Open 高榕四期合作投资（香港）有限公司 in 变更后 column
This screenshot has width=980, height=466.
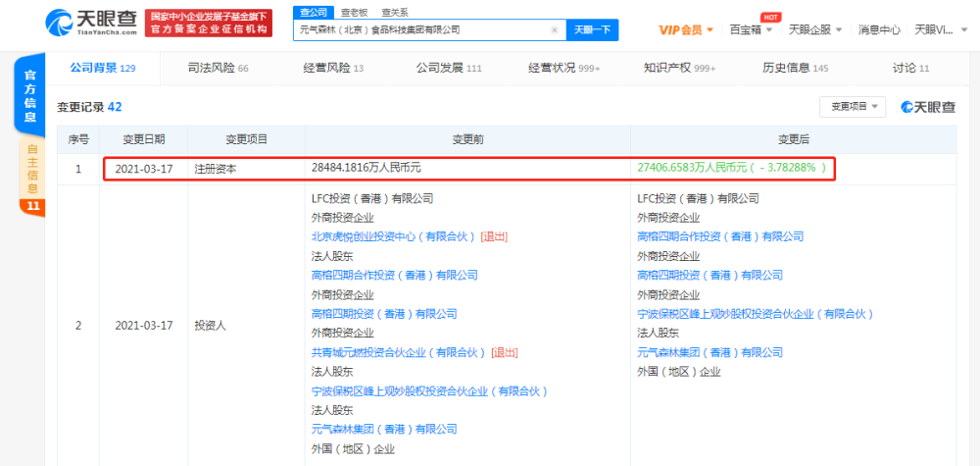pyautogui.click(x=720, y=237)
